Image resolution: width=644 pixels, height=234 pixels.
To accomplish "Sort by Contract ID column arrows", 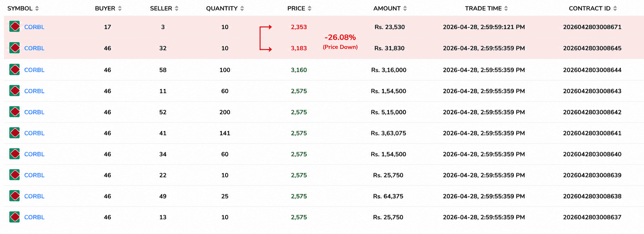I will (615, 9).
